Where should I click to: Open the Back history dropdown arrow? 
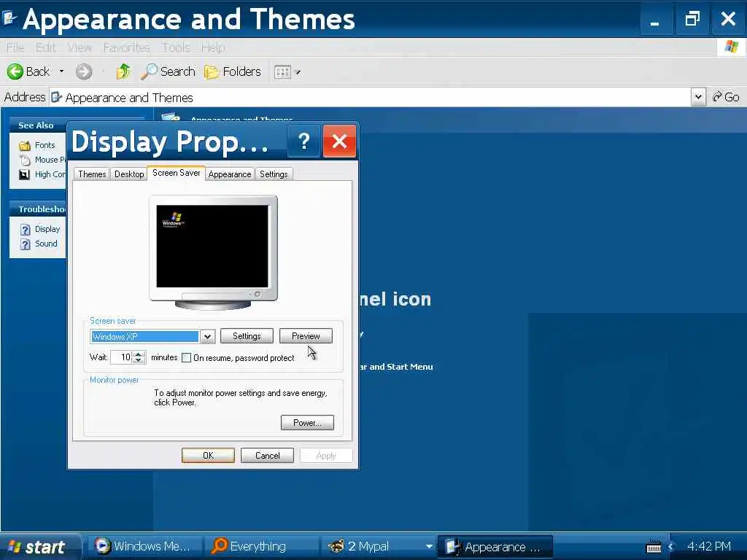pyautogui.click(x=61, y=72)
